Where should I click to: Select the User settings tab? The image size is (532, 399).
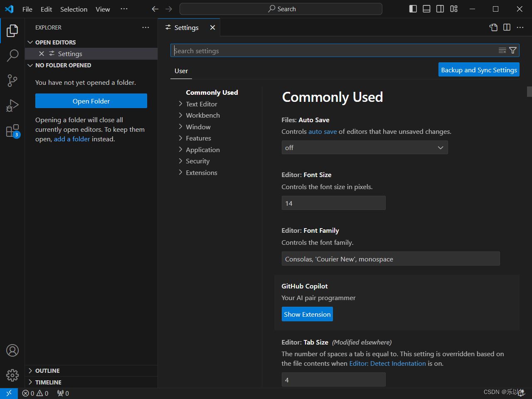point(181,71)
